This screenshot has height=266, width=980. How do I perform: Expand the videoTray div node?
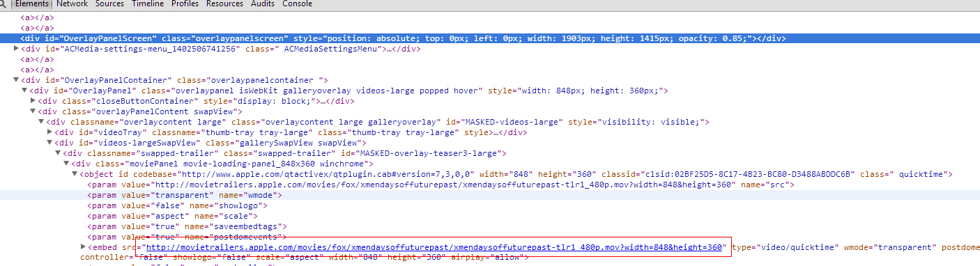click(x=50, y=132)
